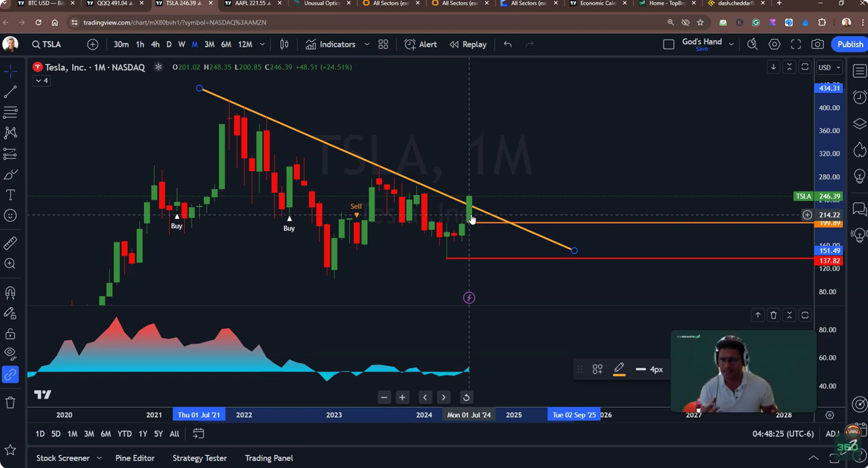
Task: Open the go to date calendar
Action: 198,433
